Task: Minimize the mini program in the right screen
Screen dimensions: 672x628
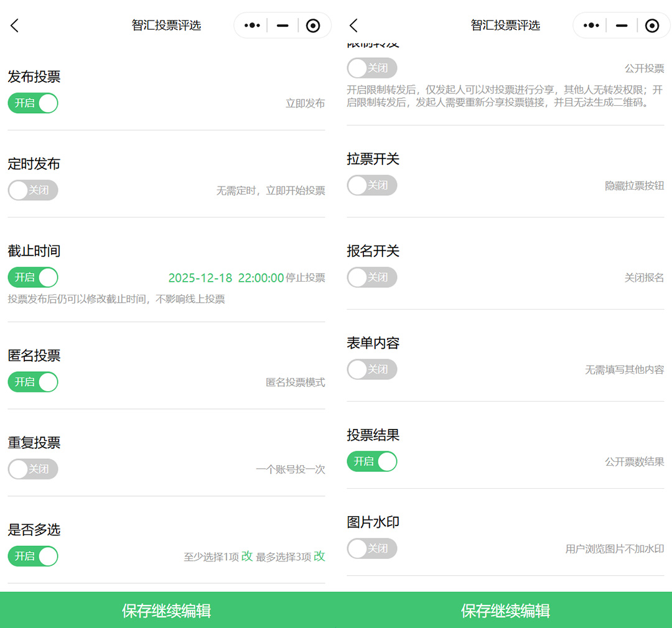Action: click(x=621, y=25)
